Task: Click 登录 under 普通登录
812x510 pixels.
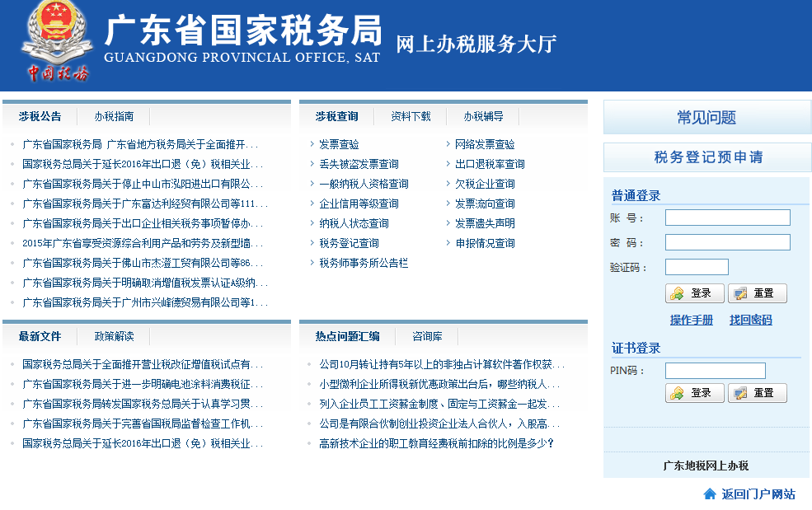Action: [695, 293]
